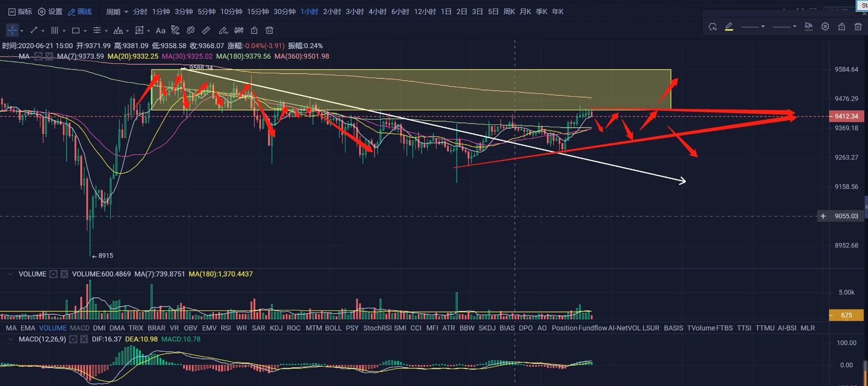Image resolution: width=868 pixels, height=386 pixels.
Task: Click the ruler-pencil drawing tool icon
Action: coord(176,30)
